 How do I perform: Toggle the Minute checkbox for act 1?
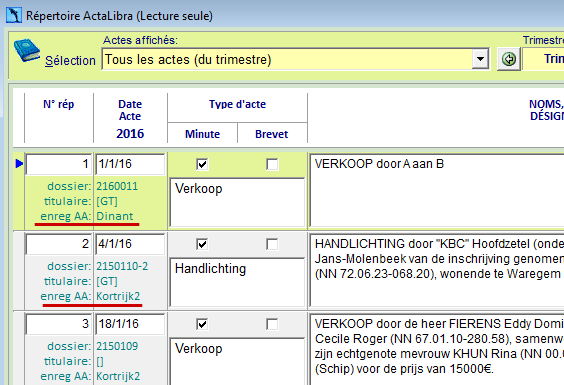[202, 164]
